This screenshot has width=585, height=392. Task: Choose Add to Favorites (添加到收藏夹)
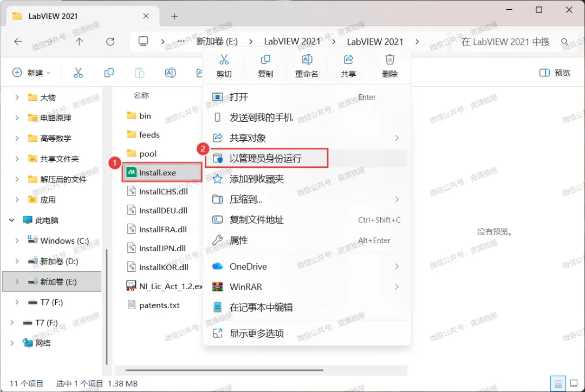coord(306,179)
